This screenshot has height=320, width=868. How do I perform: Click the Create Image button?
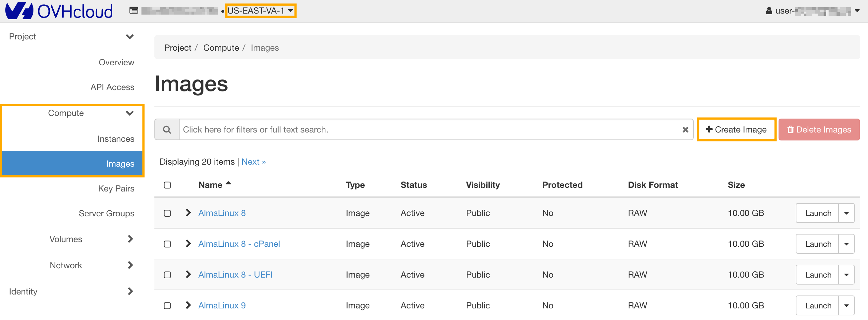click(736, 130)
